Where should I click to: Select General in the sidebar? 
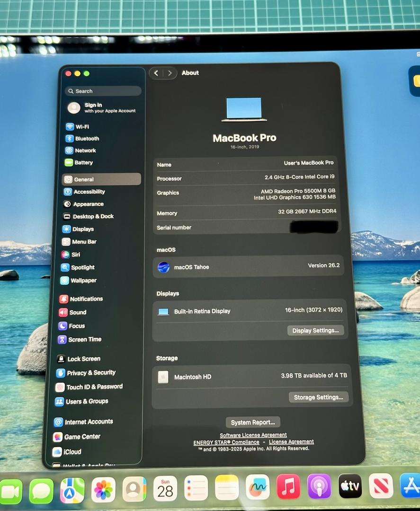click(x=101, y=179)
